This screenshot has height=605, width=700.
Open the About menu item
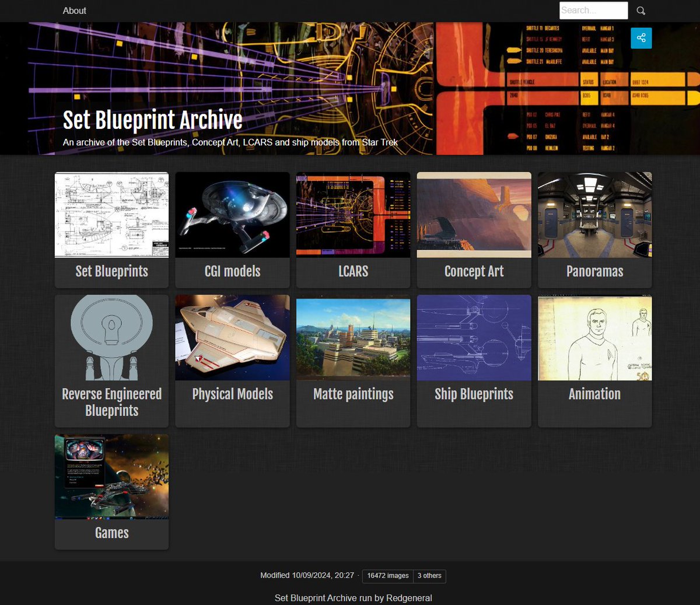click(75, 11)
